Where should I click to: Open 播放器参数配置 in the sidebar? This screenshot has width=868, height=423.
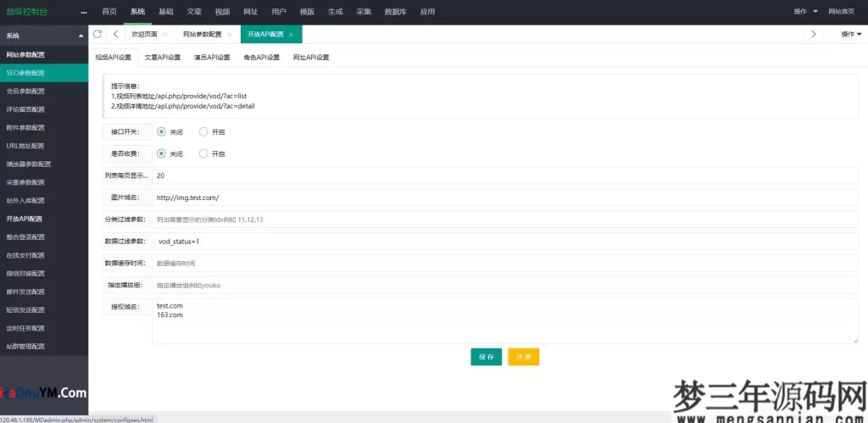tap(30, 164)
